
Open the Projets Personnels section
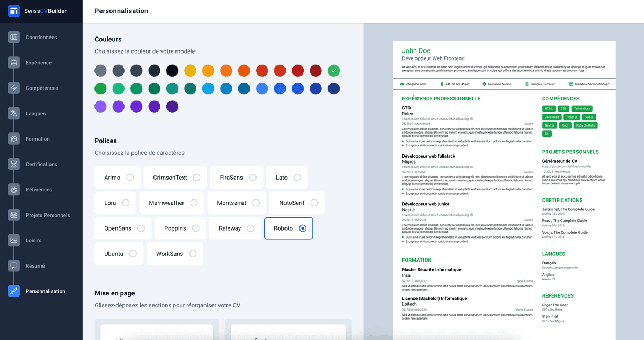point(47,215)
